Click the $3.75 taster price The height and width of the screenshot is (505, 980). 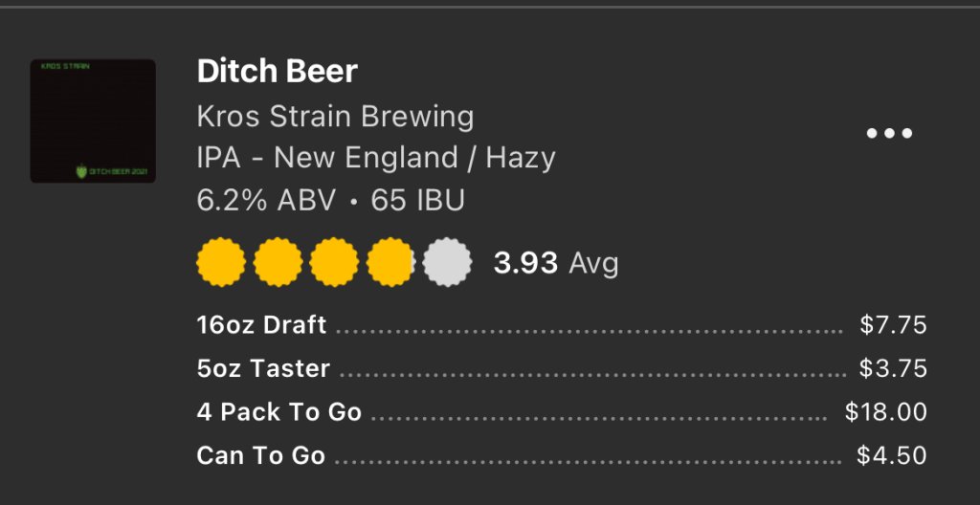[893, 368]
